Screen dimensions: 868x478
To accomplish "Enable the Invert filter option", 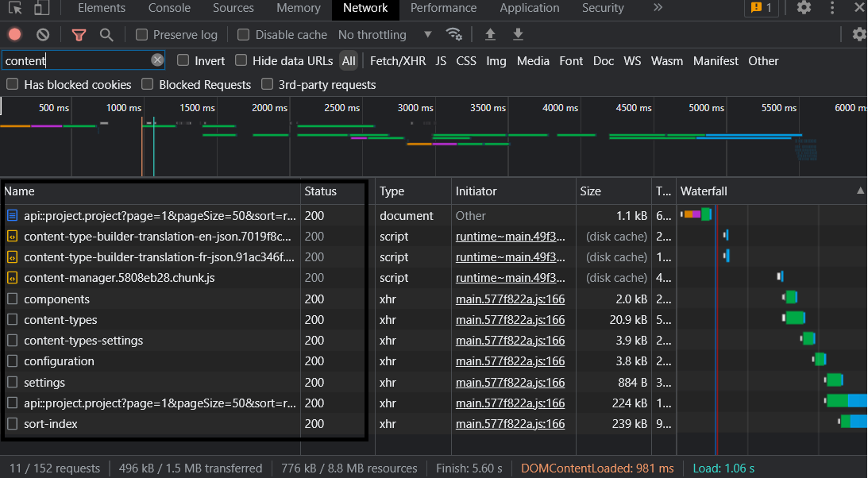I will click(182, 60).
